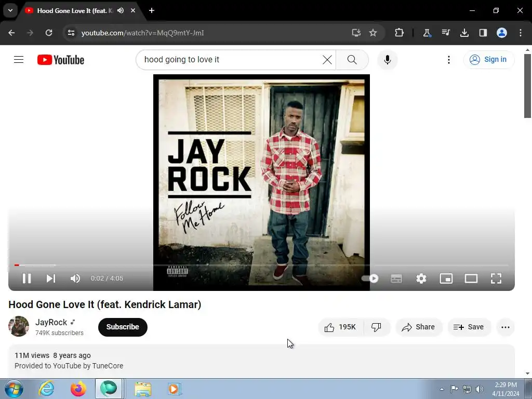532x399 pixels.
Task: Start voice search with microphone
Action: tap(387, 60)
